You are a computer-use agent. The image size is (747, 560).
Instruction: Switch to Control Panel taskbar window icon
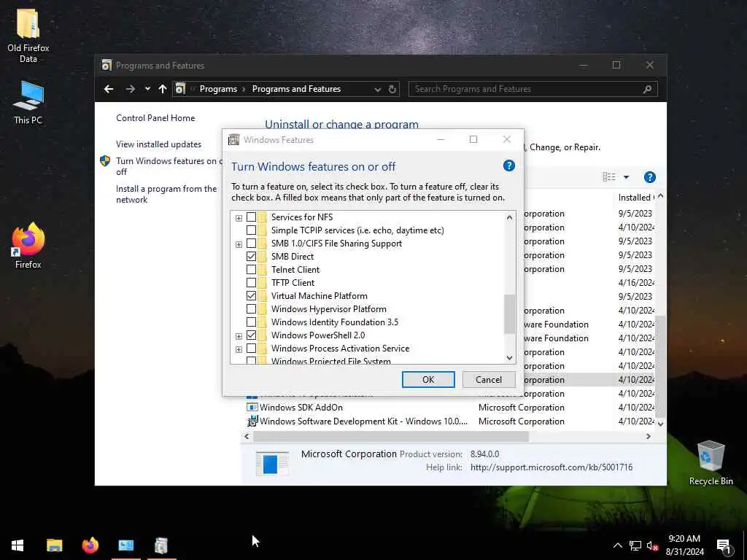click(126, 545)
